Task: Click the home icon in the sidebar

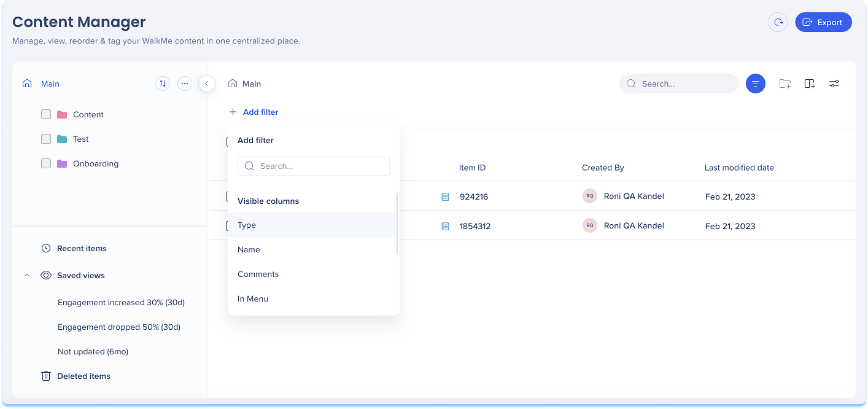Action: point(27,84)
